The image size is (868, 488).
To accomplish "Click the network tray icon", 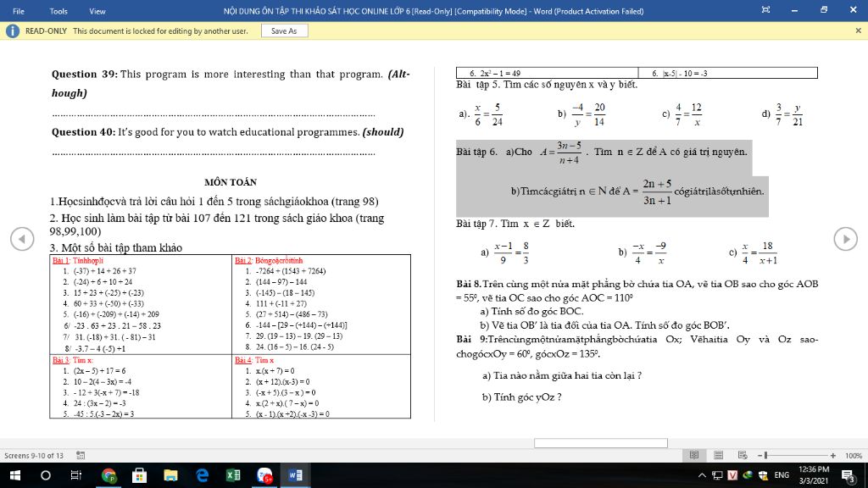I will tap(717, 475).
